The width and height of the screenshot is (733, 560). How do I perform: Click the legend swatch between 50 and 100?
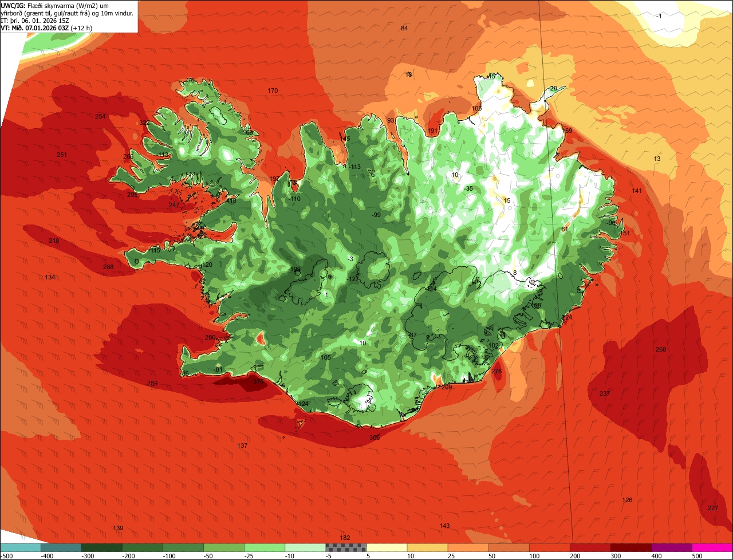(x=508, y=547)
